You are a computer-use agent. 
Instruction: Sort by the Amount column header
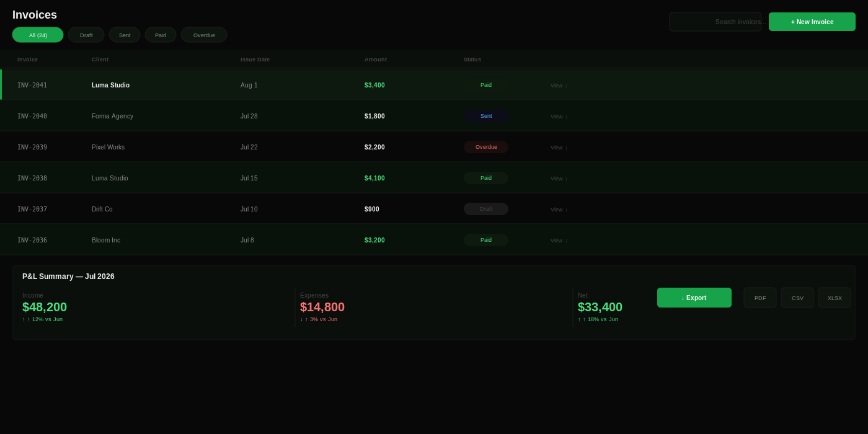click(x=376, y=60)
